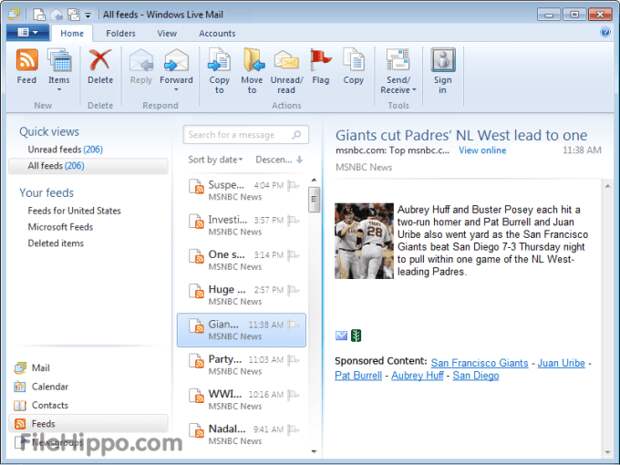Click the green newsvine icon in article

(x=356, y=336)
